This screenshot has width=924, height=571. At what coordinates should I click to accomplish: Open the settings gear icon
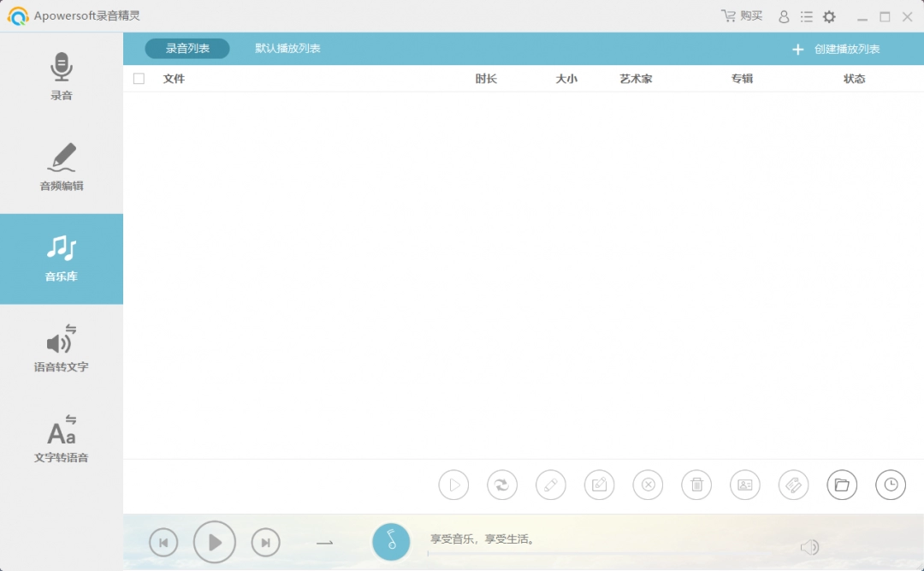(828, 15)
